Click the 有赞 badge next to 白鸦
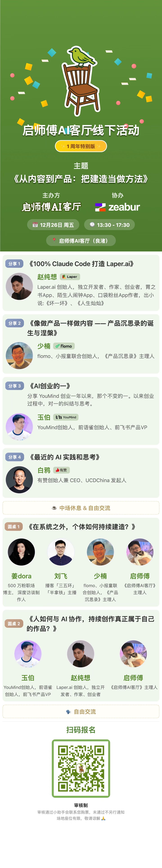Viewport: 162px width, 868px height. coord(61,470)
